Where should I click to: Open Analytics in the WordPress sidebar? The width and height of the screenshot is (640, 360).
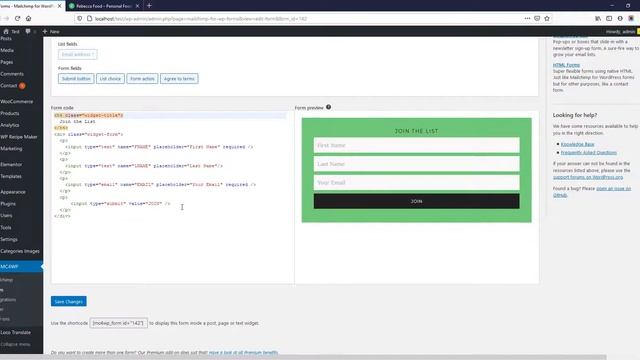pyautogui.click(x=10, y=125)
